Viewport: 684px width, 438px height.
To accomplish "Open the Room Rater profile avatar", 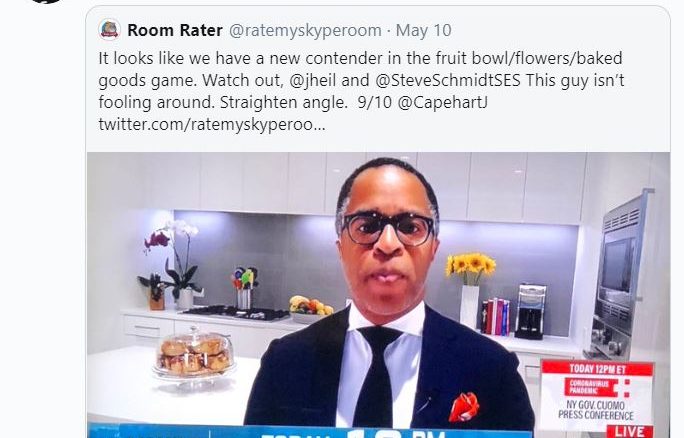I will pyautogui.click(x=109, y=30).
